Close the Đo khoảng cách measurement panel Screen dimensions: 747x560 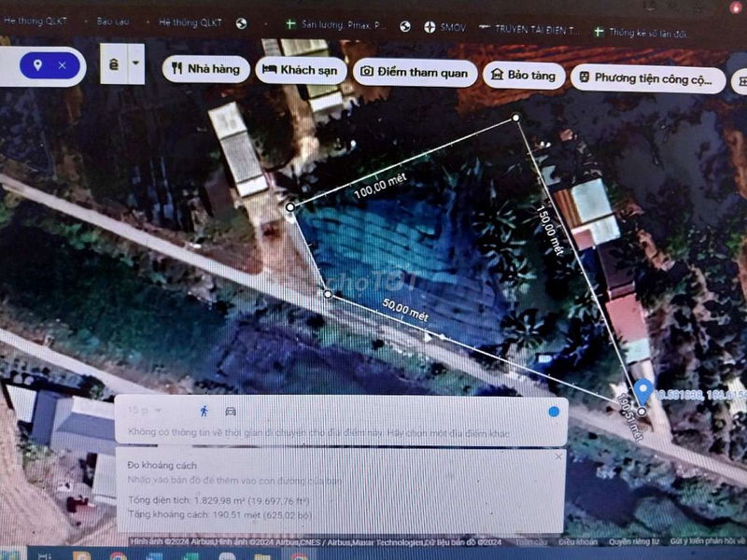point(559,456)
